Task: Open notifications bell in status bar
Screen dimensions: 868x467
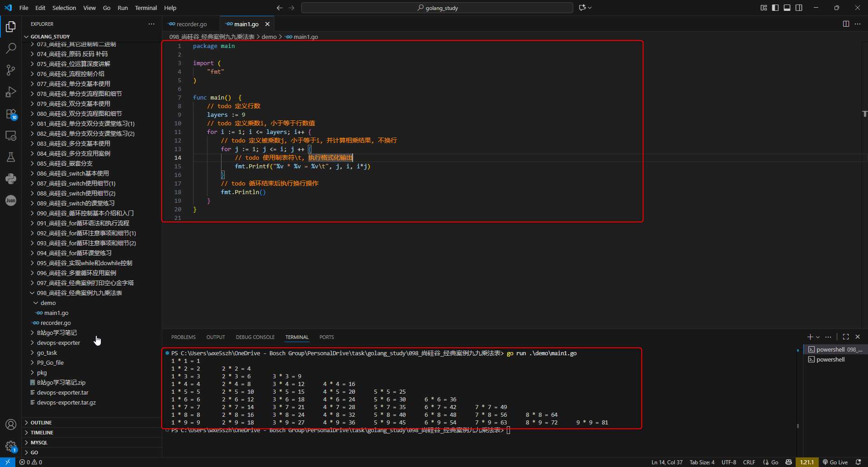Action: [859, 462]
